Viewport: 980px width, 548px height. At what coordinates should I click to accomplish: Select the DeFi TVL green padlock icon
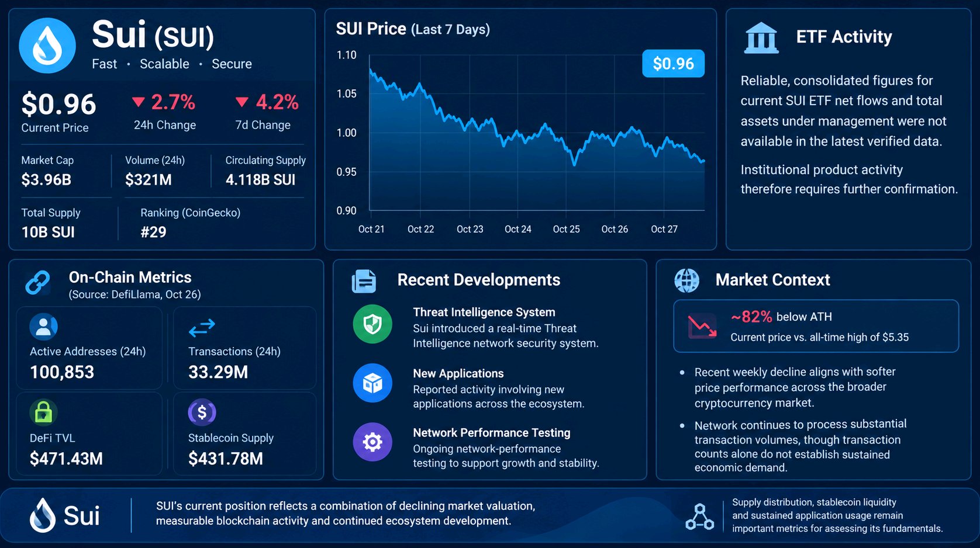[43, 412]
